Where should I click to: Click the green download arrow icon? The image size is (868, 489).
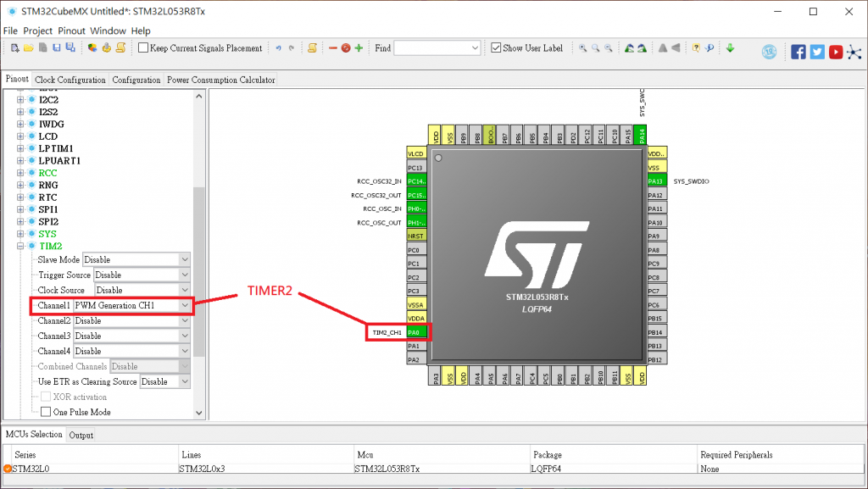tap(730, 48)
